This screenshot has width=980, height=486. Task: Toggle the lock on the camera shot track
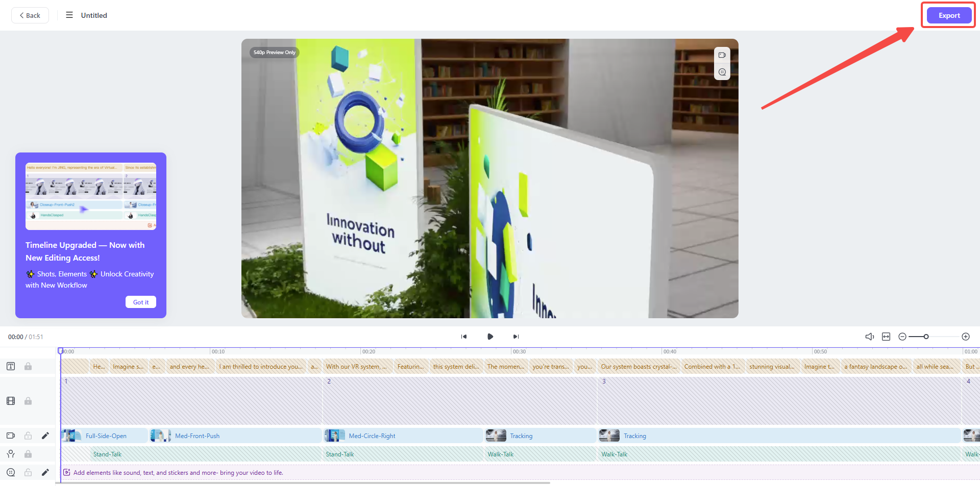tap(28, 436)
